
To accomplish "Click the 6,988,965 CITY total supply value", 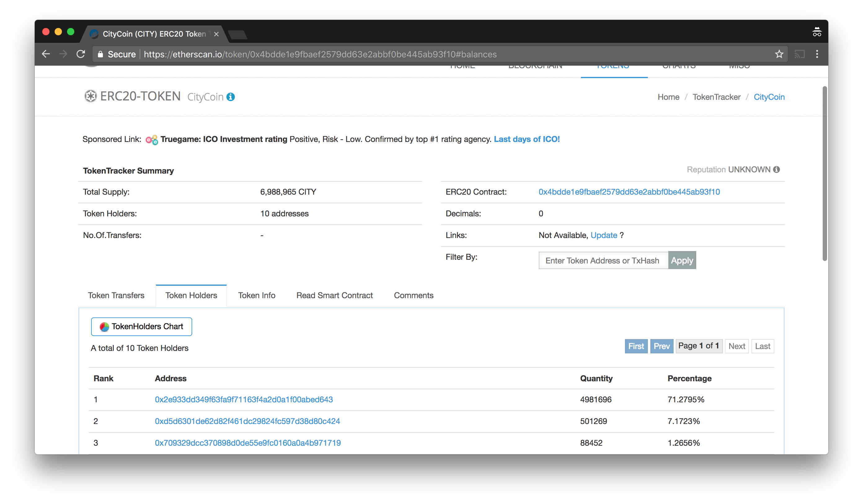I will tap(288, 192).
